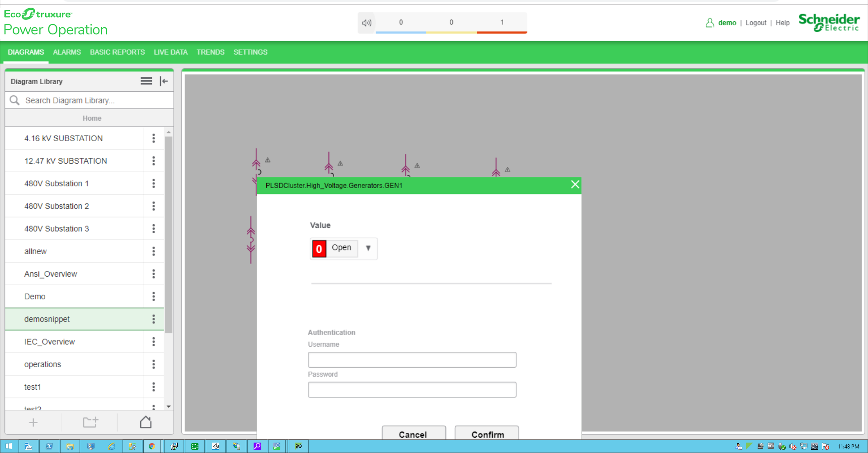Click the yellow medium-priority alarm counter
The width and height of the screenshot is (868, 453).
point(451,23)
